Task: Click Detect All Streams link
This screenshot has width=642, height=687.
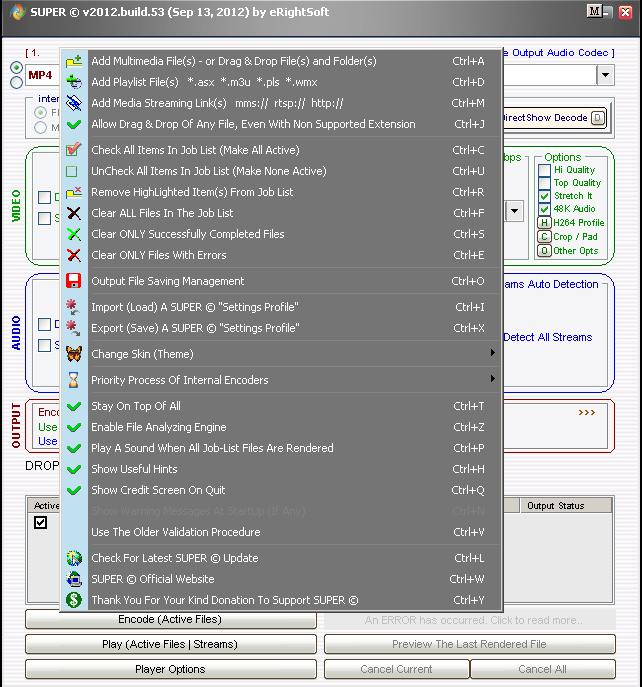Action: 547,337
